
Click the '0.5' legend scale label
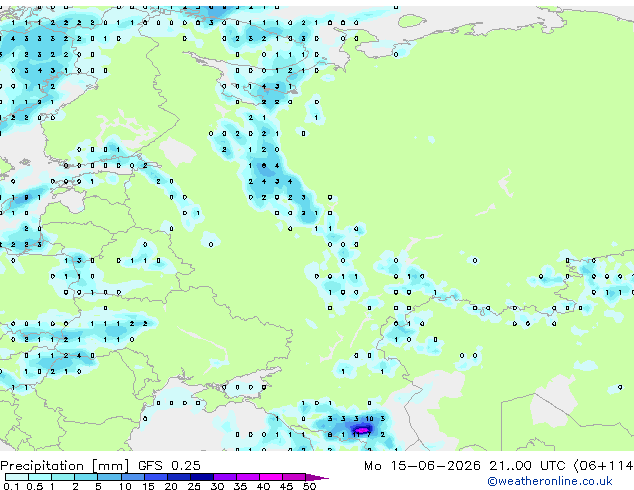35,486
